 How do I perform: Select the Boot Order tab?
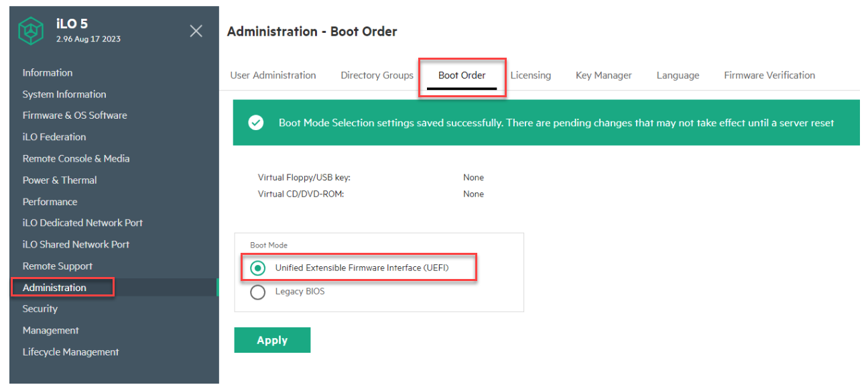point(462,75)
